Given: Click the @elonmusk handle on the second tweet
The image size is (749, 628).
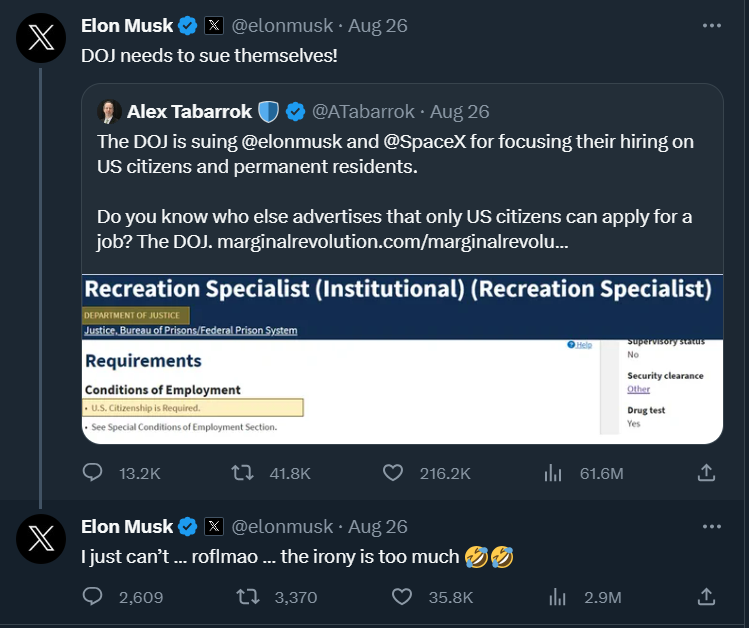Looking at the screenshot, I should point(282,527).
